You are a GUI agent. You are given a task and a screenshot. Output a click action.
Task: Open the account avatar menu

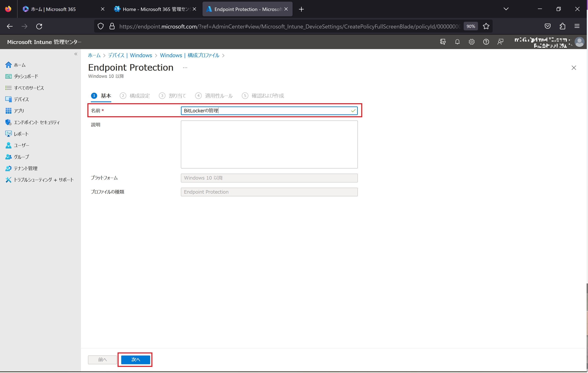click(580, 42)
